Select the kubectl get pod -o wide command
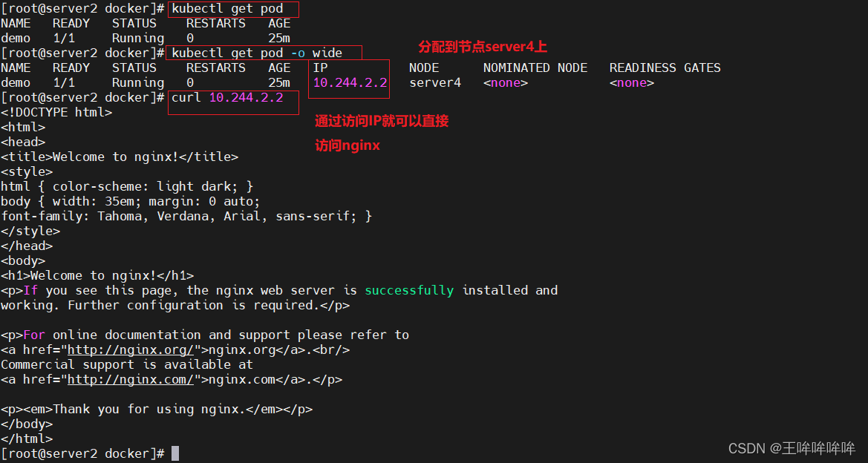The width and height of the screenshot is (868, 463). click(258, 53)
